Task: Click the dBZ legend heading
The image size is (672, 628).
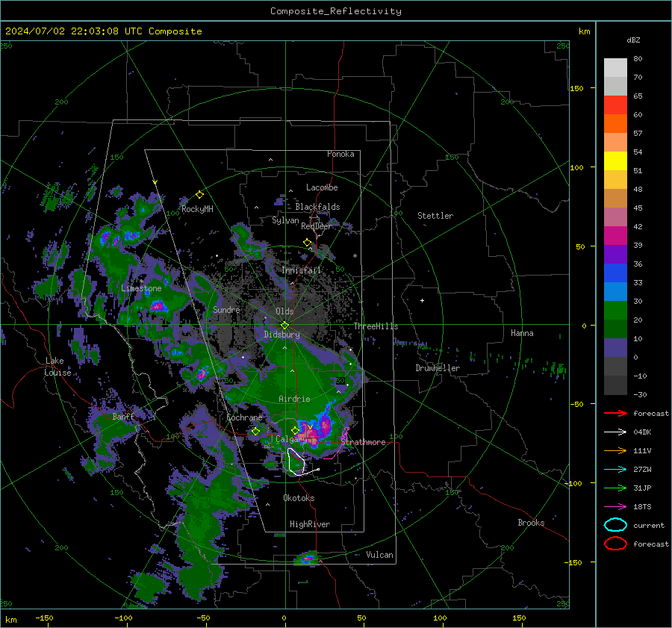Action: point(633,40)
